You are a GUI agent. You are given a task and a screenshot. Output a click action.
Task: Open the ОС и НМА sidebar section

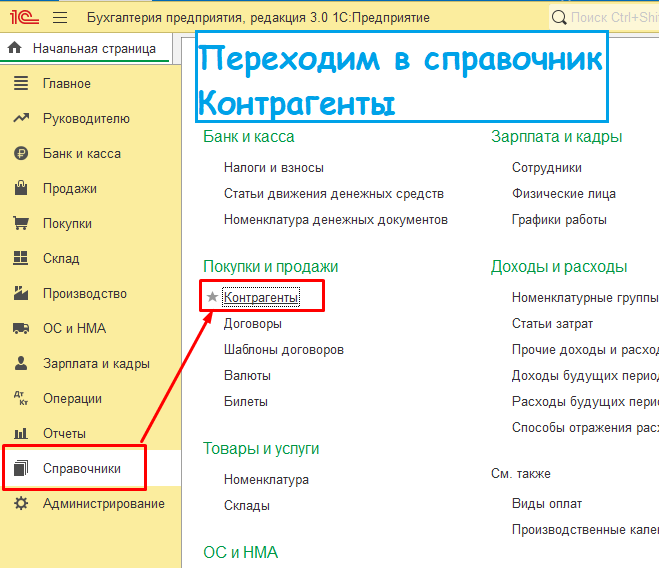[74, 328]
